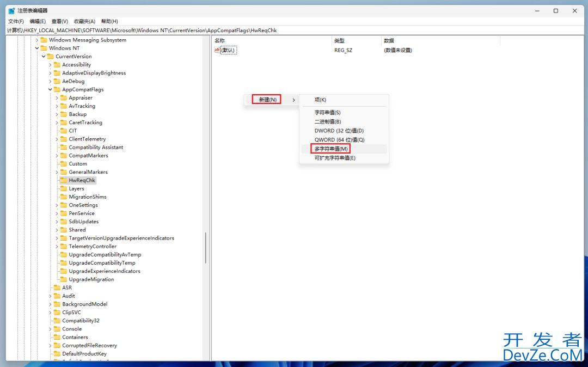Viewport: 588px width, 367px height.
Task: Click the Layers folder icon
Action: point(64,188)
